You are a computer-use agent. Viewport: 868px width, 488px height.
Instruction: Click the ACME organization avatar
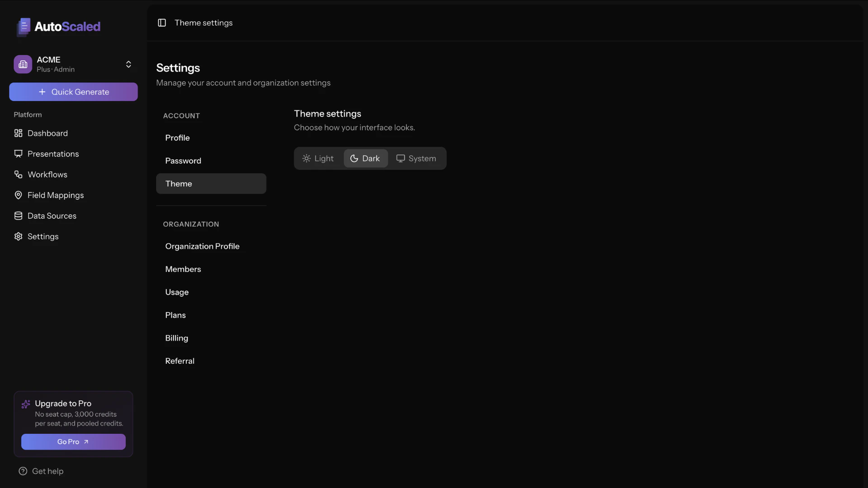coord(23,64)
